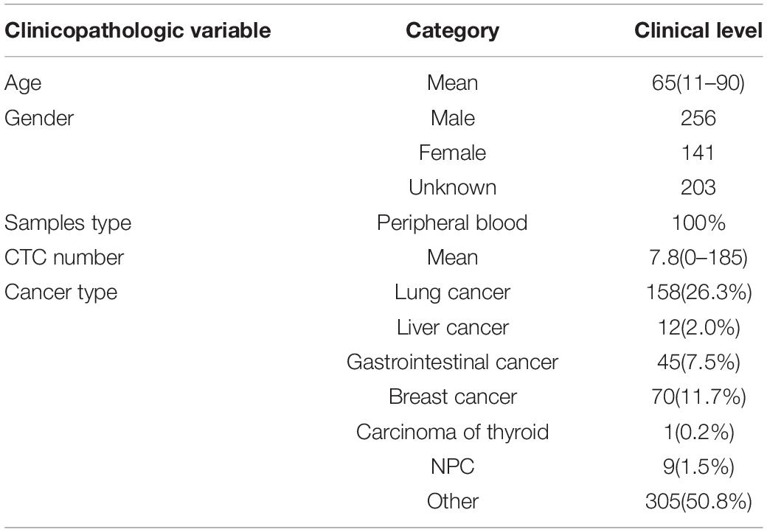
Task: Select the 305(50.8%) value for Other
Action: point(698,502)
